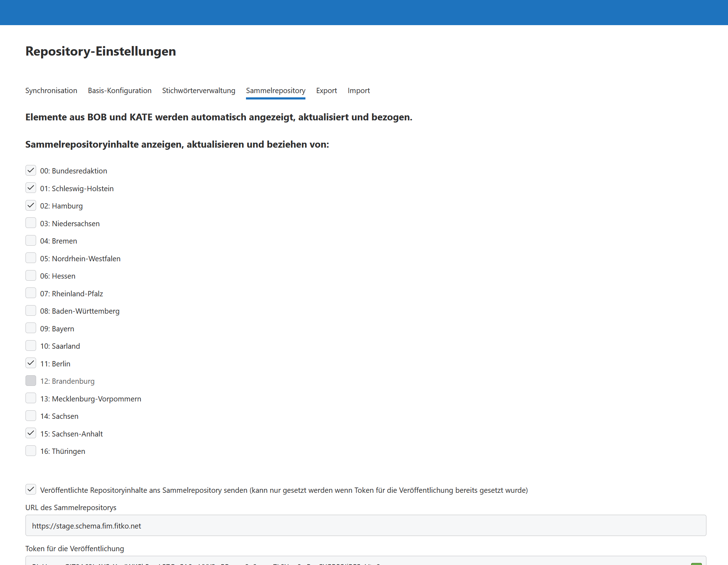Viewport: 728px width, 565px height.
Task: Check the 05: Nordrhein-Westfalen box
Action: click(31, 258)
